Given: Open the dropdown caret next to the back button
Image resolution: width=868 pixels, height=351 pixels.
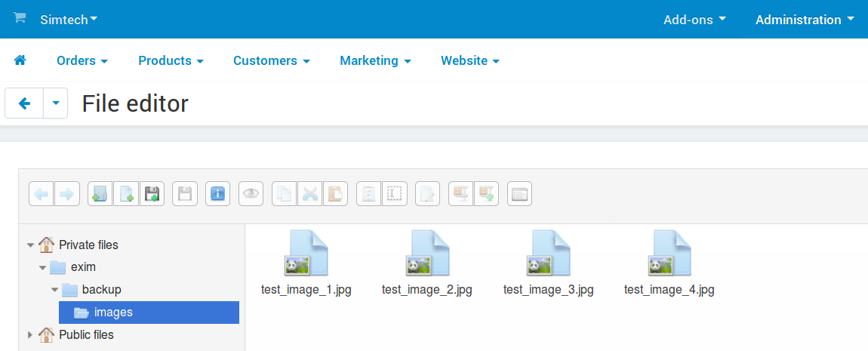Looking at the screenshot, I should (x=55, y=103).
